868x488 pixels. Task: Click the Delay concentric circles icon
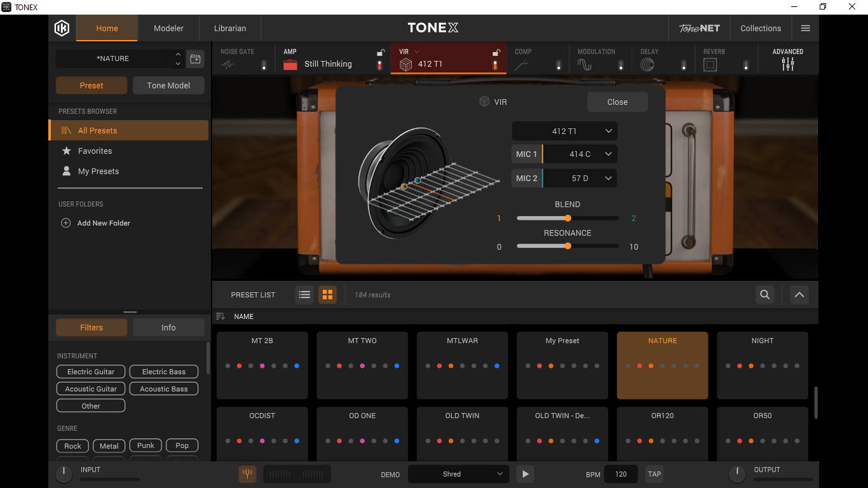tap(647, 64)
